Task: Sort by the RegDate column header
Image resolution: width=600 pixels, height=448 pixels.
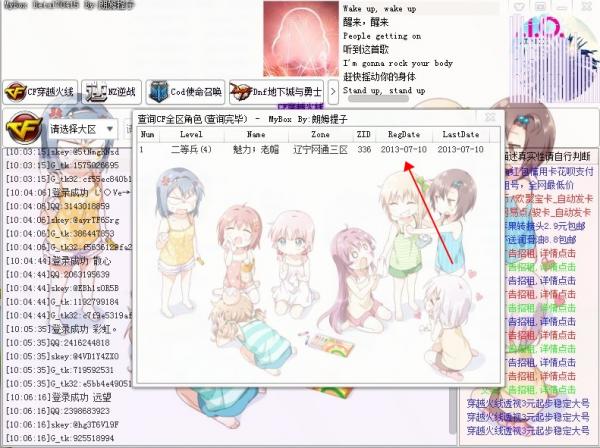Action: click(x=404, y=134)
